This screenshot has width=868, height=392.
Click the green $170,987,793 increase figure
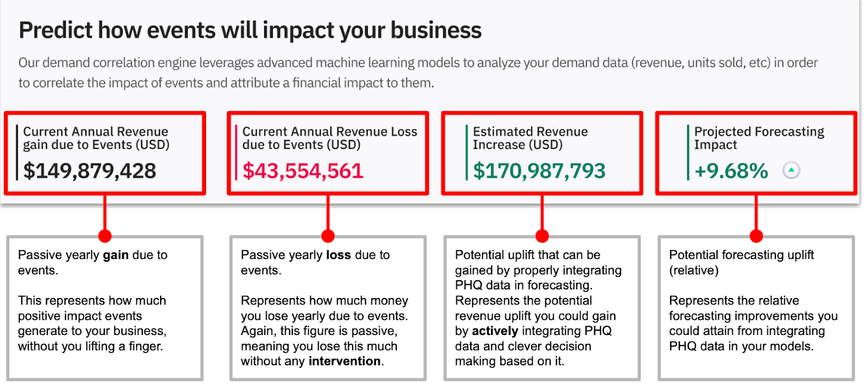pos(539,171)
